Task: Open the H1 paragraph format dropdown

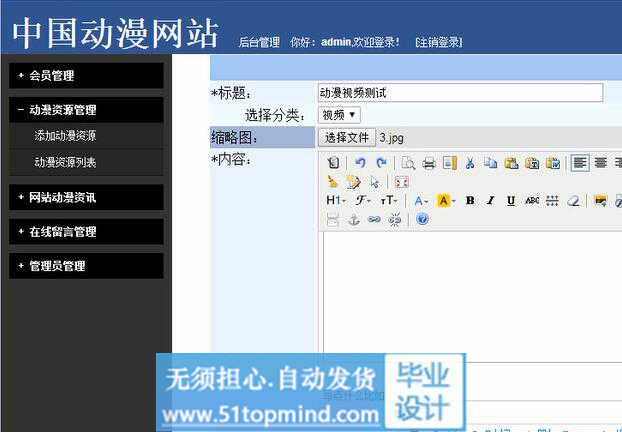Action: coord(336,201)
